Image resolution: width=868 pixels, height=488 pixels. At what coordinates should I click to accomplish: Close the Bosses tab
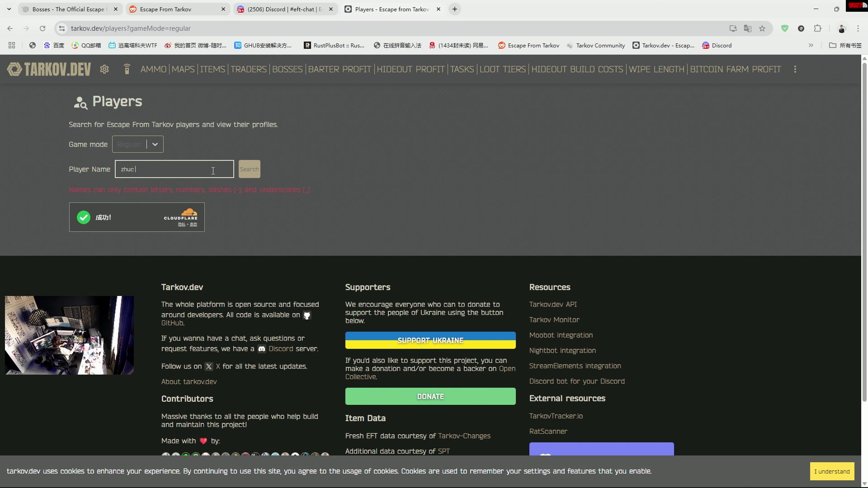116,9
